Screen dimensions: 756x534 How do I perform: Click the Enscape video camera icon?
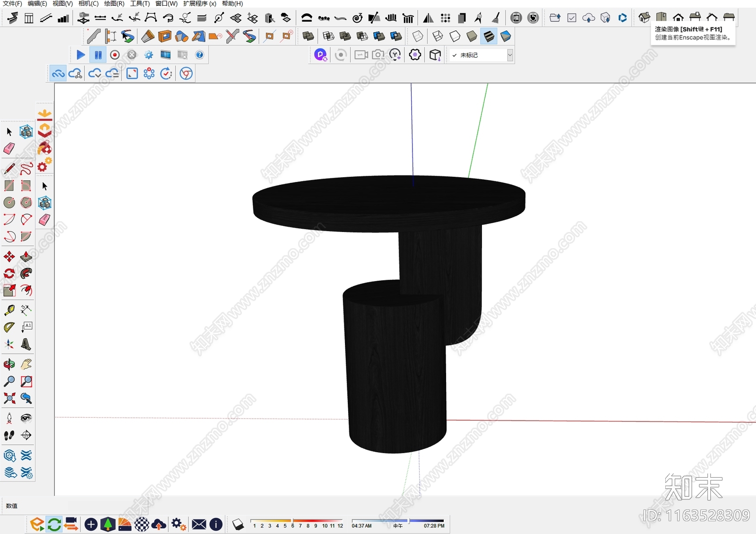pyautogui.click(x=361, y=55)
